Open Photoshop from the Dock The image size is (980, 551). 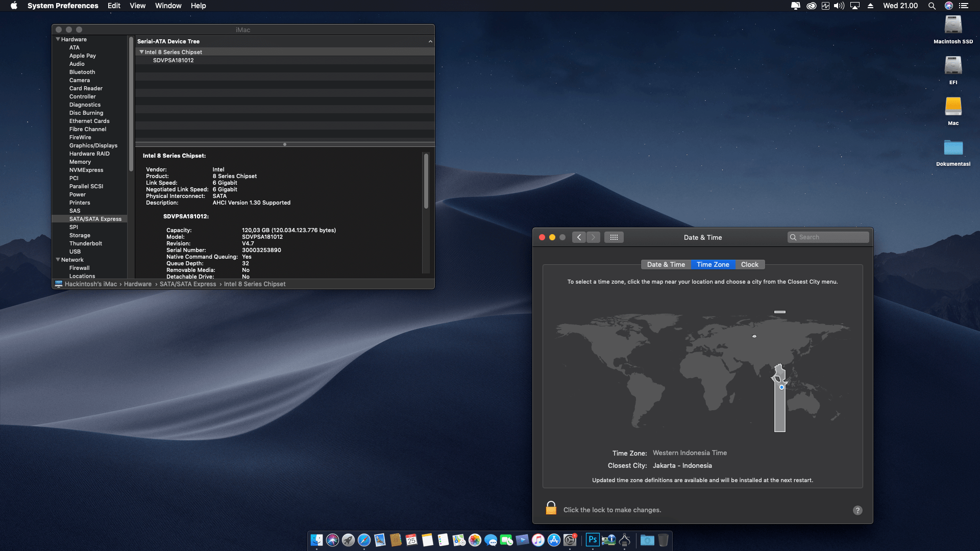[x=592, y=539]
